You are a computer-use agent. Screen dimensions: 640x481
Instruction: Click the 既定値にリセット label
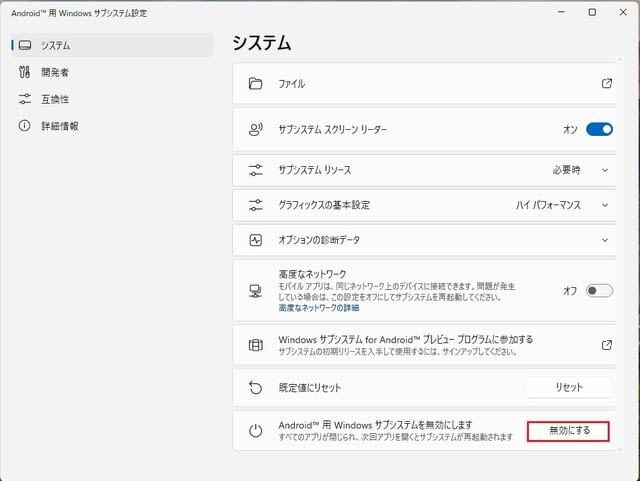[x=310, y=387]
